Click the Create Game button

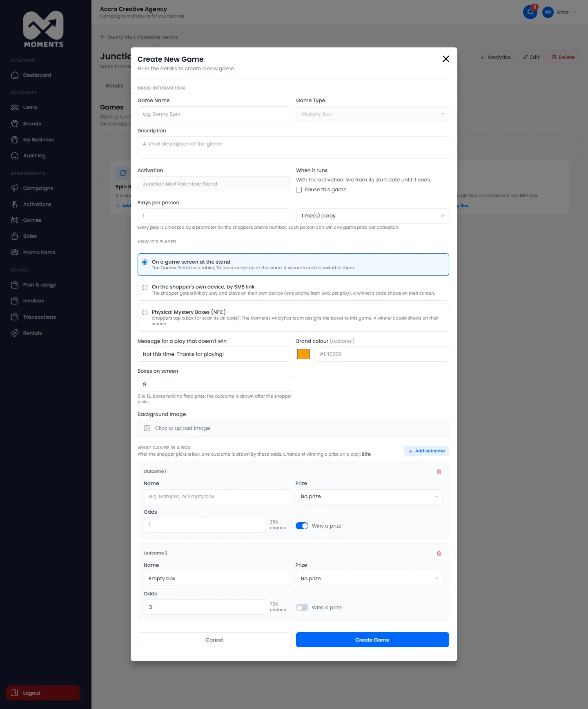click(372, 640)
